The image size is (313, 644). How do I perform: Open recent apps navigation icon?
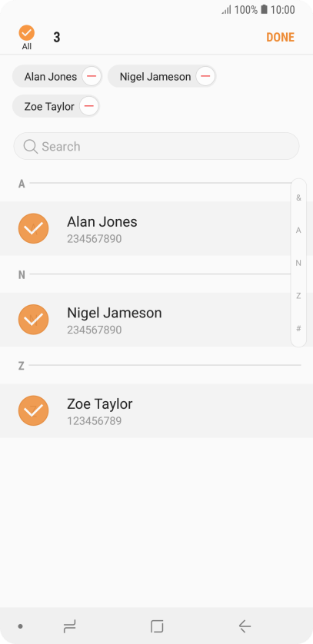pyautogui.click(x=69, y=626)
